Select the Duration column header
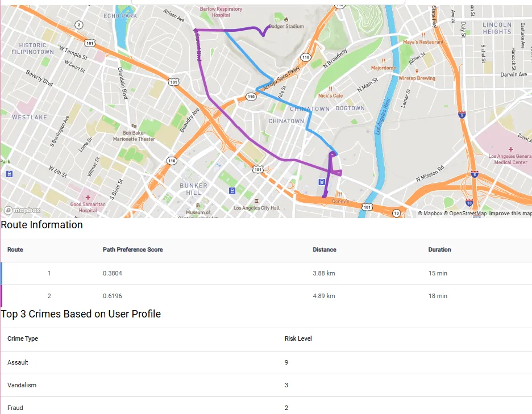This screenshot has width=532, height=414. point(439,249)
